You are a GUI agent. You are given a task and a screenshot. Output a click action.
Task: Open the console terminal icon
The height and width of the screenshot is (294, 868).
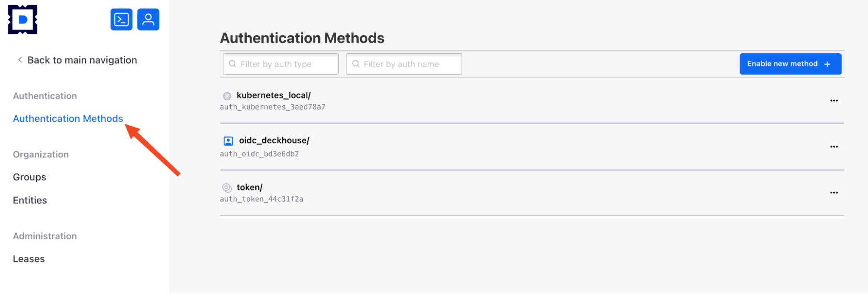[x=121, y=20]
